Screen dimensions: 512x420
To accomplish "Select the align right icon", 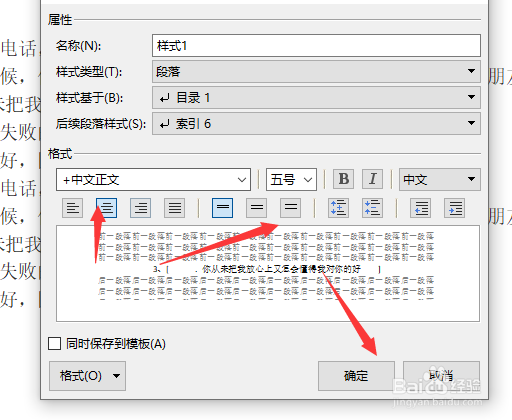I will pyautogui.click(x=140, y=208).
